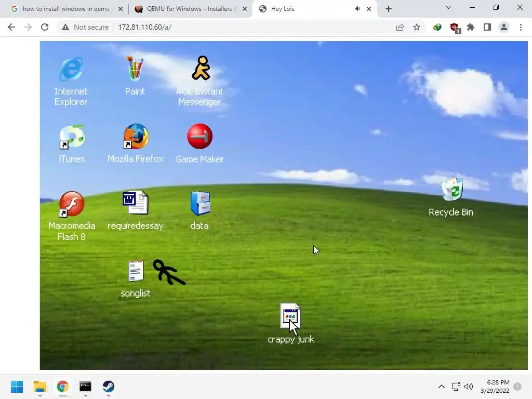Select the songlist notepad file icon
This screenshot has height=399, width=532.
pos(136,271)
